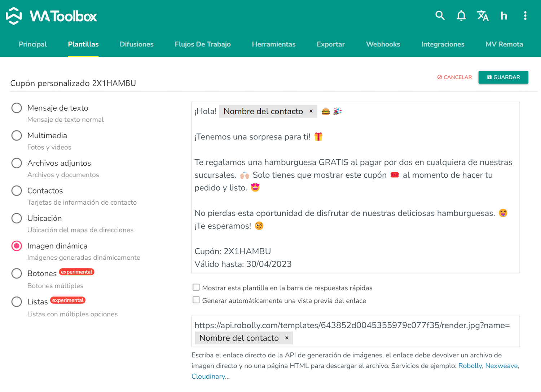Select the 'Mensaje de texto' template type
541x392 pixels.
(17, 108)
